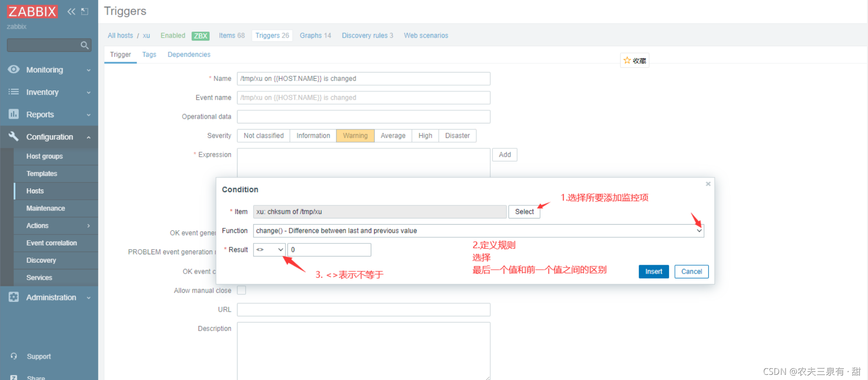The width and height of the screenshot is (868, 380).
Task: Expand the Administration menu chevron
Action: [x=89, y=298]
